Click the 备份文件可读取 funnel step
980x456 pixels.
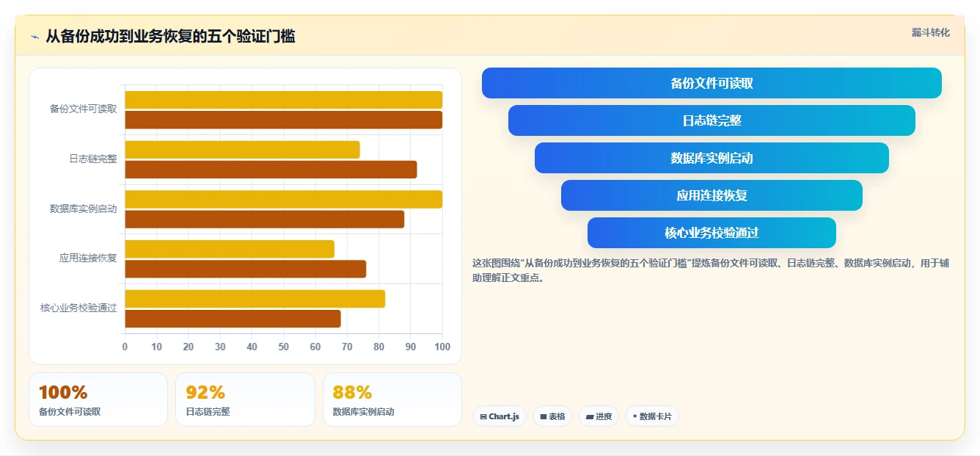point(712,83)
